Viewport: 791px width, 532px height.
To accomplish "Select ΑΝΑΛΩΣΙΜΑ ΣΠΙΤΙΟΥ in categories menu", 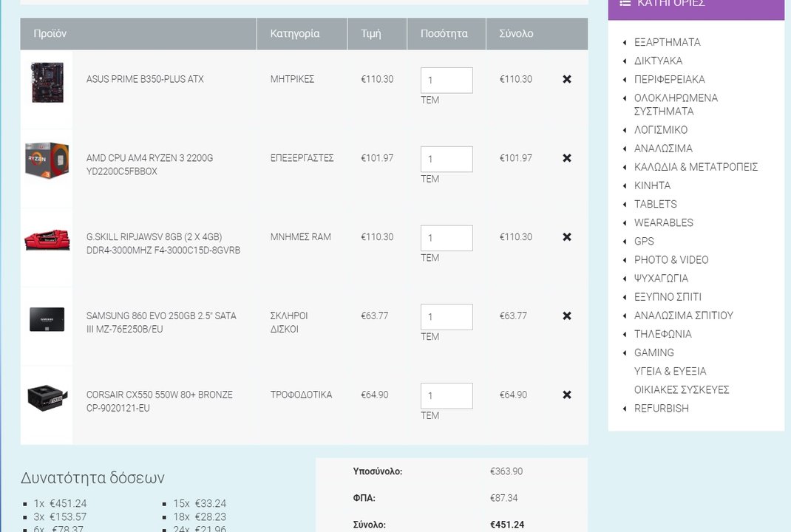I will point(684,316).
